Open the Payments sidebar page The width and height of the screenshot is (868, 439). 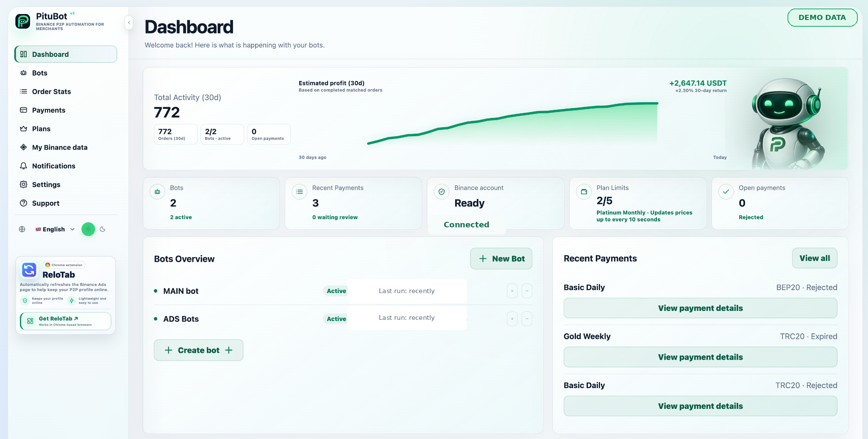[x=66, y=110]
